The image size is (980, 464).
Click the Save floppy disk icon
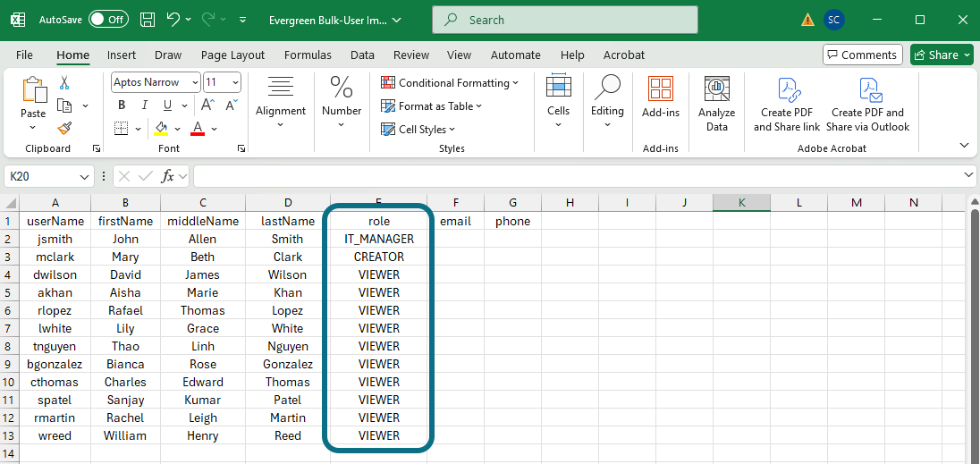point(148,20)
